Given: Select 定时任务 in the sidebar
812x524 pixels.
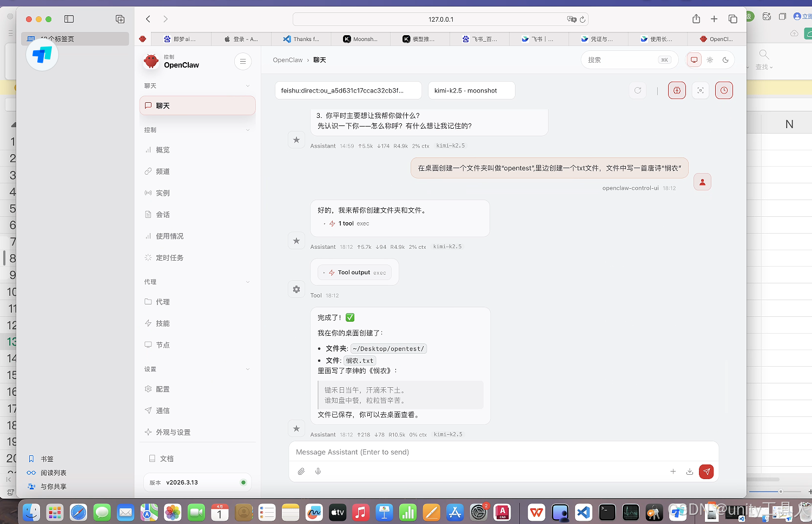Looking at the screenshot, I should coord(169,258).
